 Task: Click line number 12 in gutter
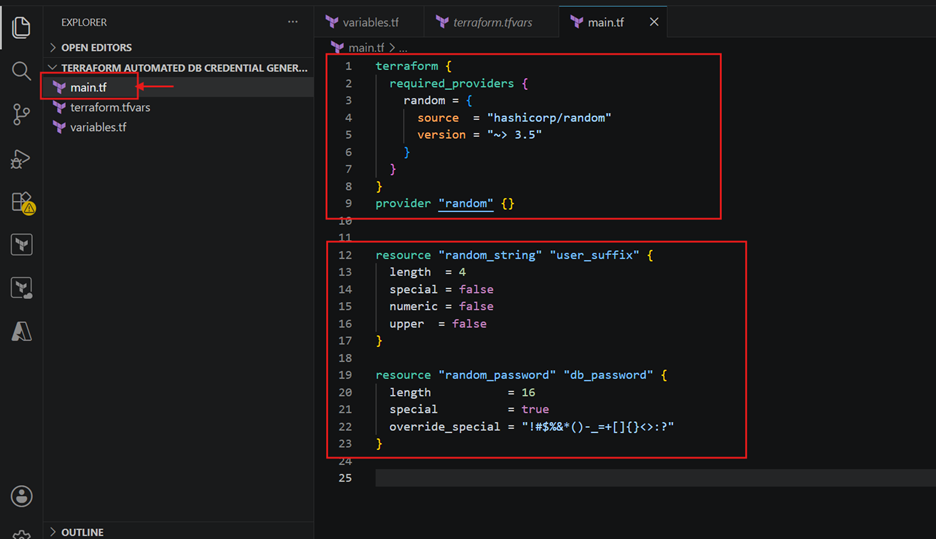coord(345,255)
